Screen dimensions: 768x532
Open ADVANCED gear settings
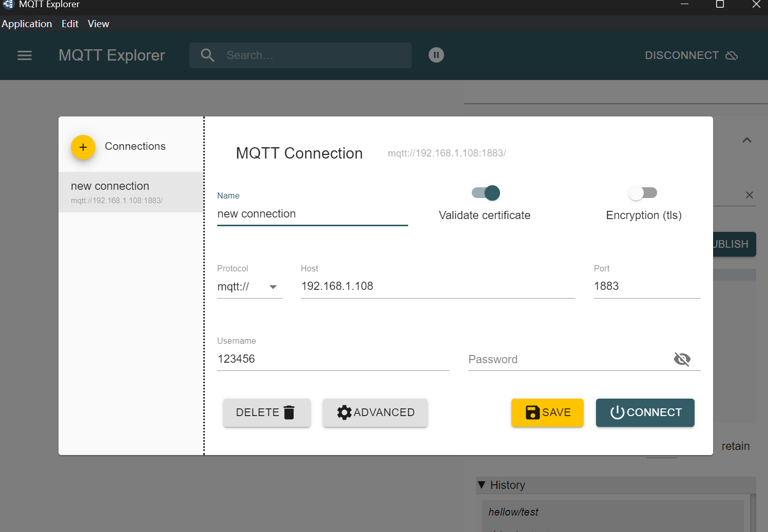[375, 412]
